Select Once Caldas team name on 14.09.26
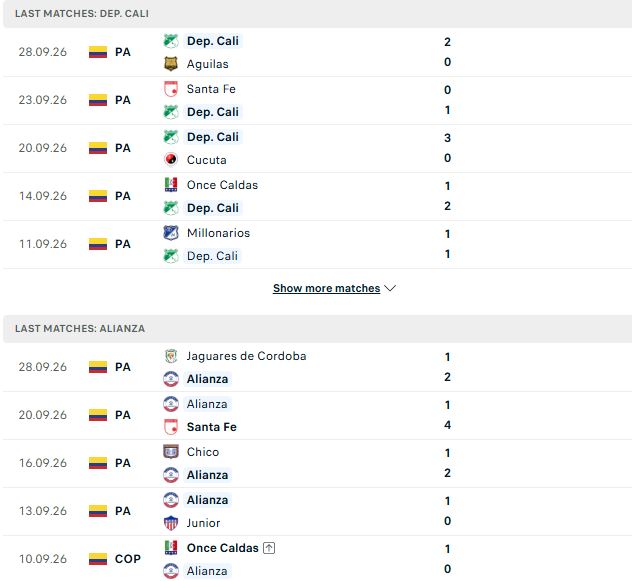This screenshot has width=632, height=581. [x=222, y=185]
